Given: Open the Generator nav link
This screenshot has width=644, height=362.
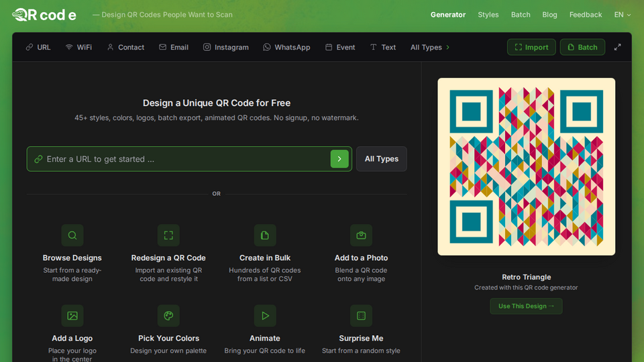Looking at the screenshot, I should pyautogui.click(x=447, y=15).
